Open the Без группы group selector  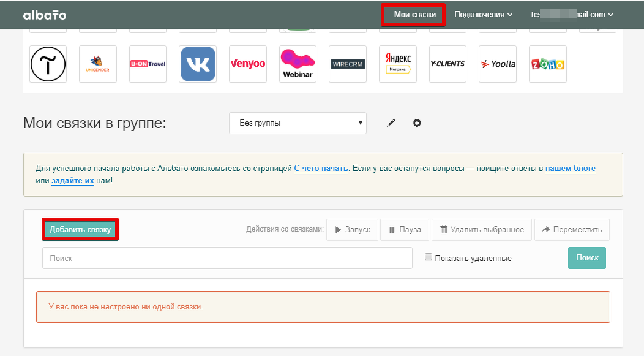tap(298, 123)
